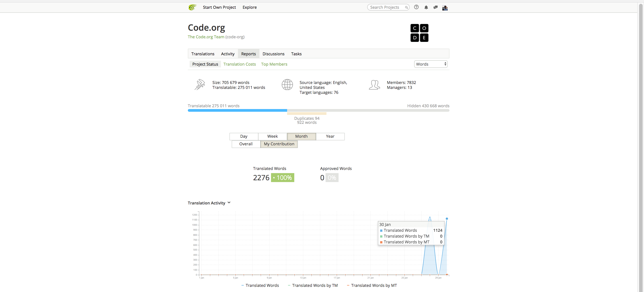This screenshot has height=292, width=644.
Task: Open Discussions tab
Action: (273, 54)
